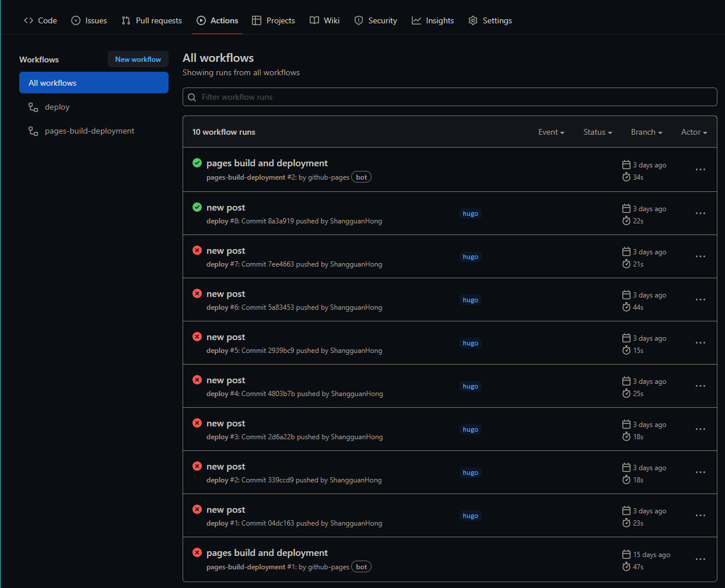Select pages-build-deployment workflow in sidebar

pos(94,131)
